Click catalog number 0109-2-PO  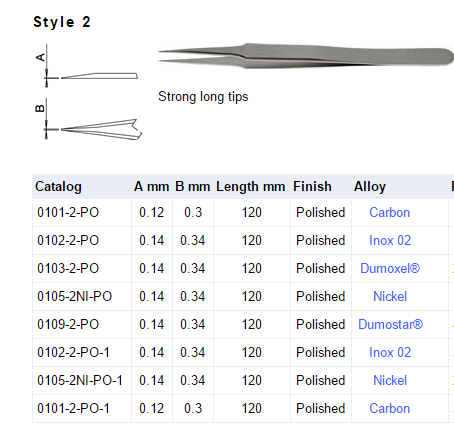(68, 325)
